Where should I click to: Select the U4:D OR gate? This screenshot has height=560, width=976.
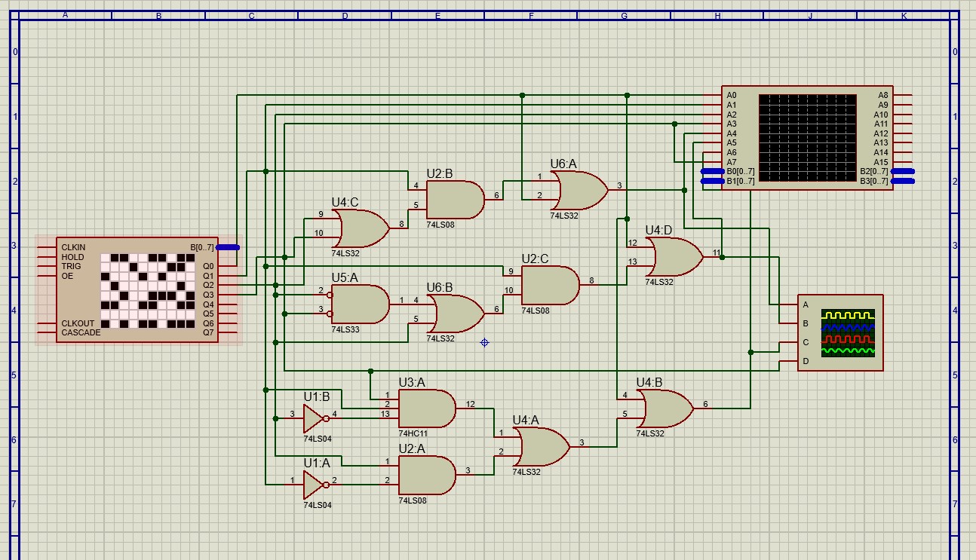tap(674, 257)
